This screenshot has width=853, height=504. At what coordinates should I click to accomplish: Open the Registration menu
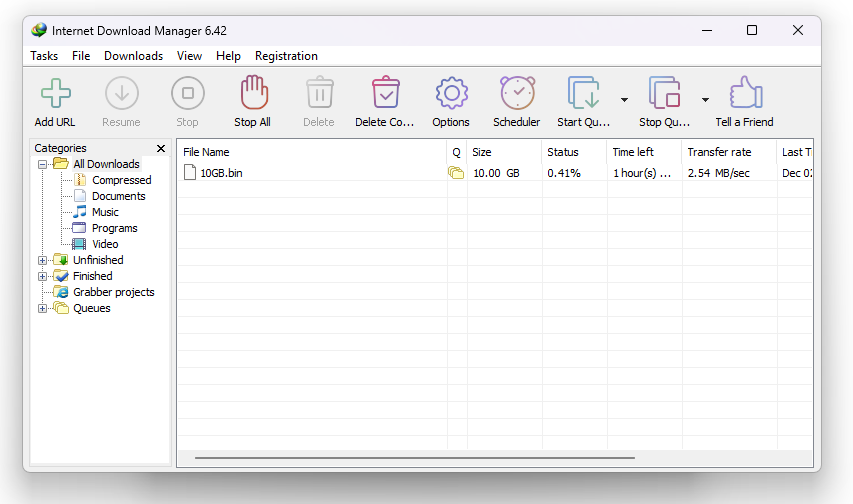click(x=286, y=56)
